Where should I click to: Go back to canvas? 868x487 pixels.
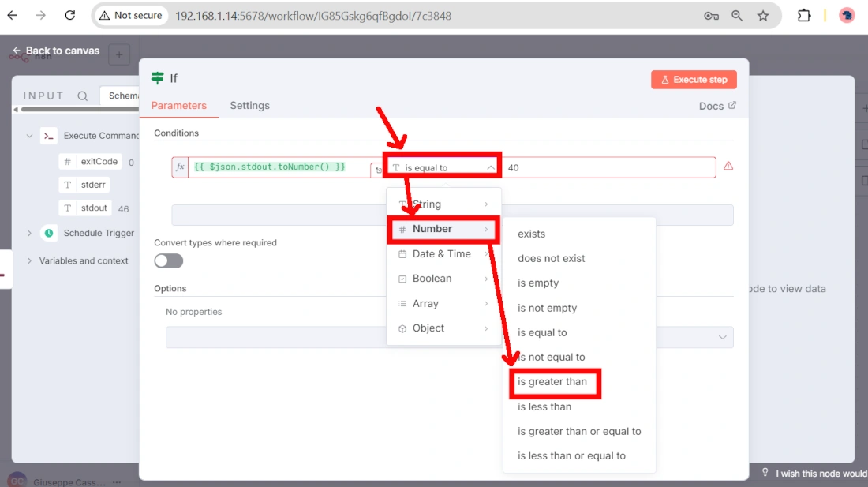coord(55,51)
